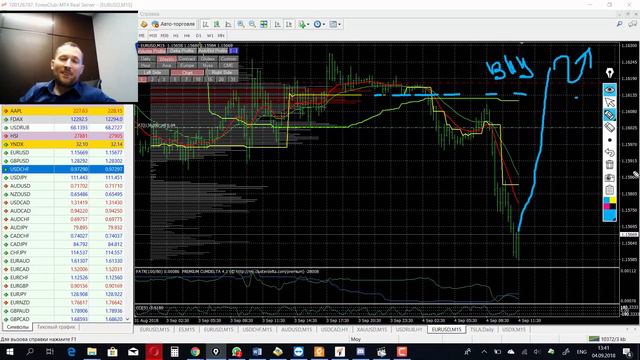Screen dimensions: 640x360
Task: Toggle the Right Side button
Action: tap(222, 72)
